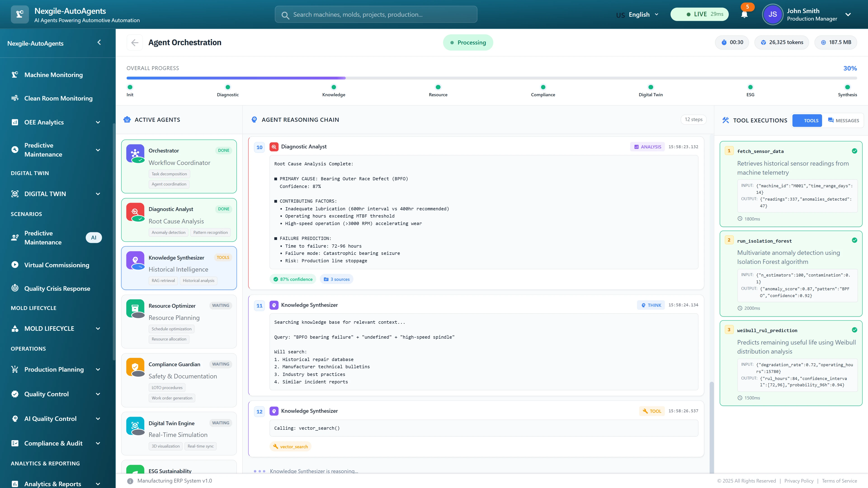Viewport: 868px width, 488px height.
Task: Switch to the MESSAGES tab
Action: [x=843, y=120]
